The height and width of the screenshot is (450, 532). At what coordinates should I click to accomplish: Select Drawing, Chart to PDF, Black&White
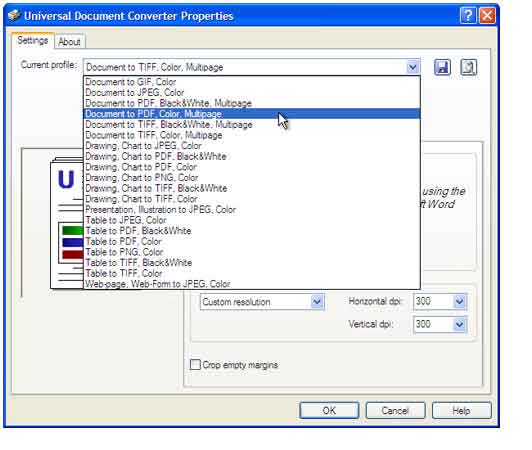[x=252, y=156]
